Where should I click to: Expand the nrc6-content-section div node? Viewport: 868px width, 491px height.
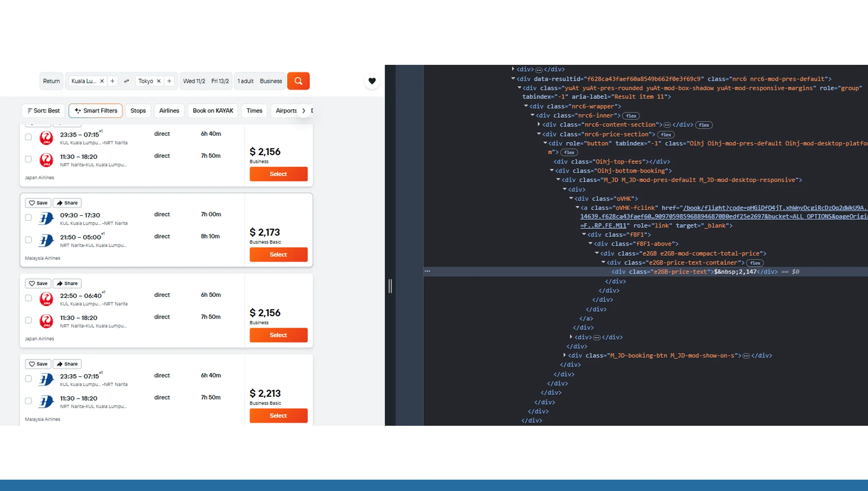(539, 125)
